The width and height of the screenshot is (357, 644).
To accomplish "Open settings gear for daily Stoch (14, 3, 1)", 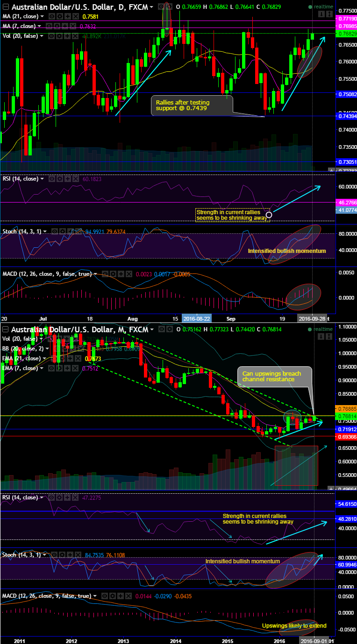I will [62, 231].
